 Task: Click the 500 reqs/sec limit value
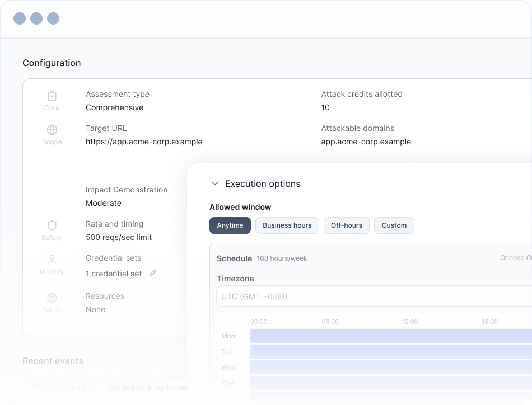tap(119, 237)
